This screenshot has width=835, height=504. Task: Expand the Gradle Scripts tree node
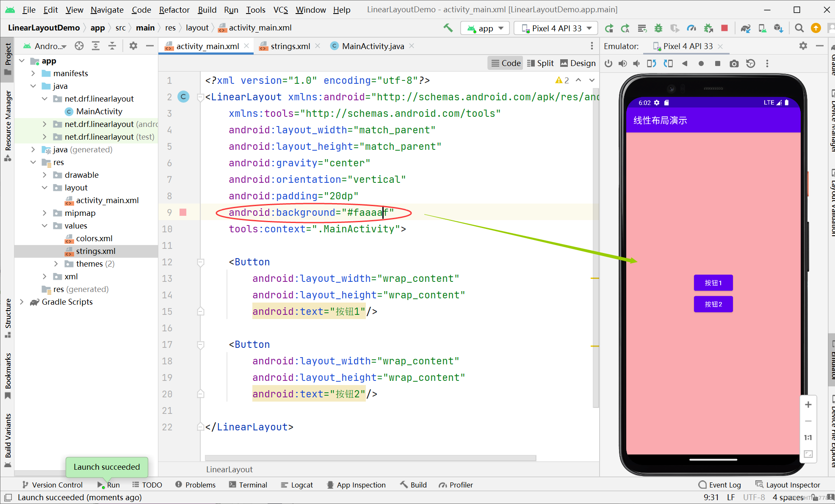click(x=22, y=302)
